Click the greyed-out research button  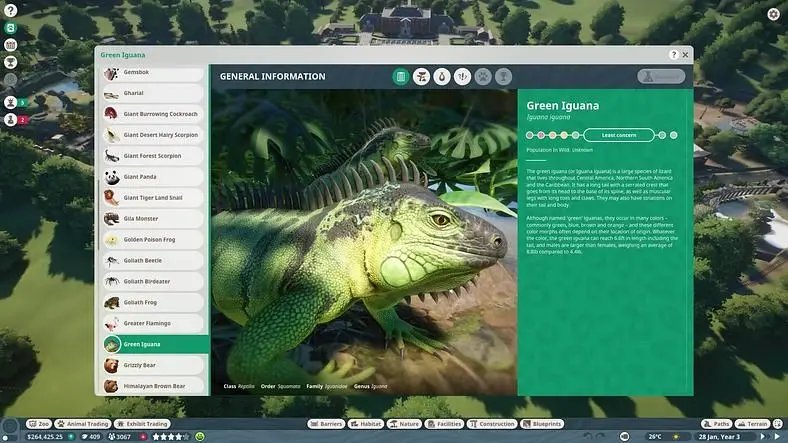tap(661, 76)
